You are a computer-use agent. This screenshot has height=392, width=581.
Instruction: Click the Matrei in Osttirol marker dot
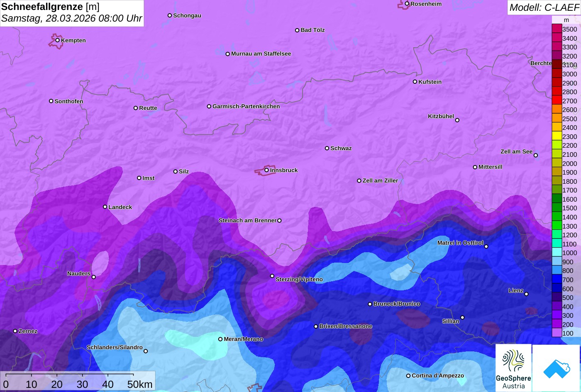coord(486,246)
